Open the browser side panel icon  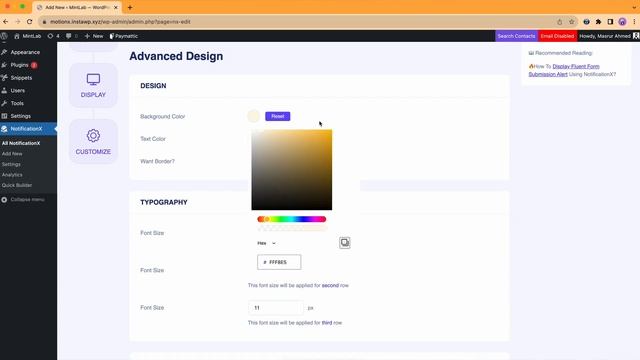coord(610,22)
